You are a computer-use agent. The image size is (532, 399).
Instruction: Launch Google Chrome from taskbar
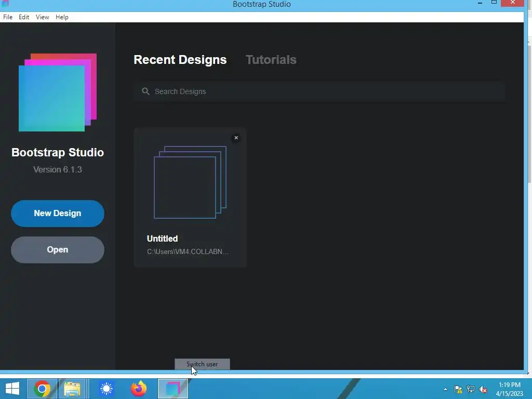click(x=42, y=389)
